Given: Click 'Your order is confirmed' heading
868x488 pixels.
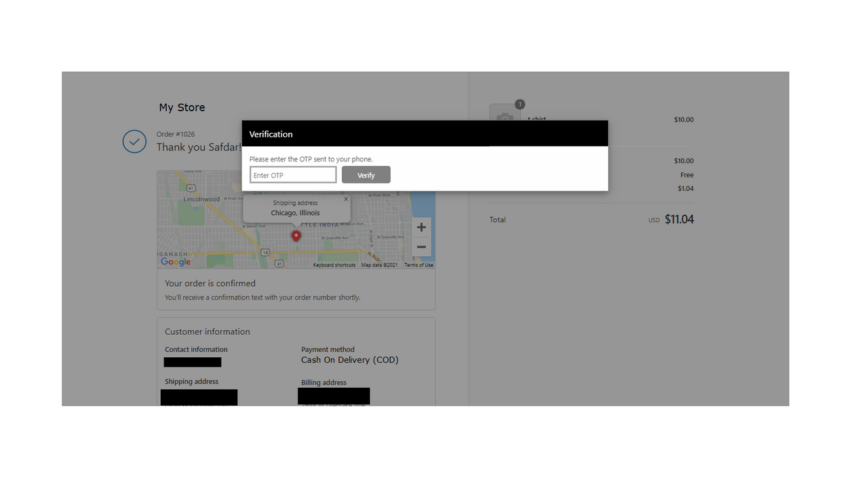Looking at the screenshot, I should [x=210, y=283].
